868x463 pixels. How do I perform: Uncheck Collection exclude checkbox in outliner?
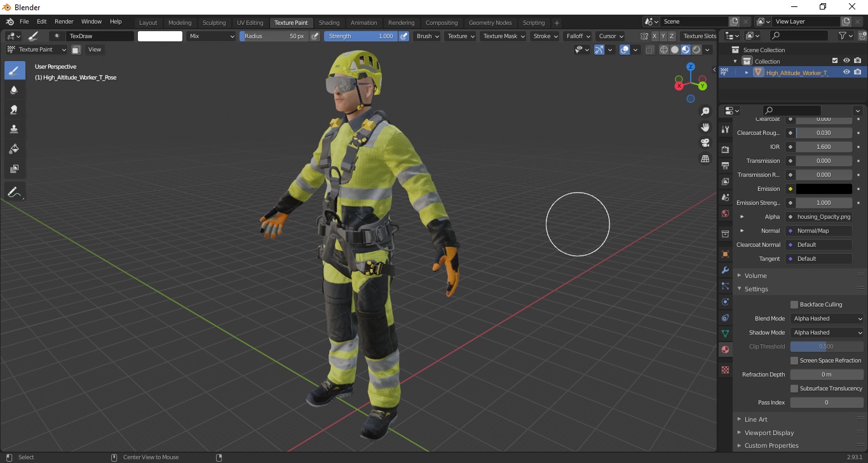point(835,61)
